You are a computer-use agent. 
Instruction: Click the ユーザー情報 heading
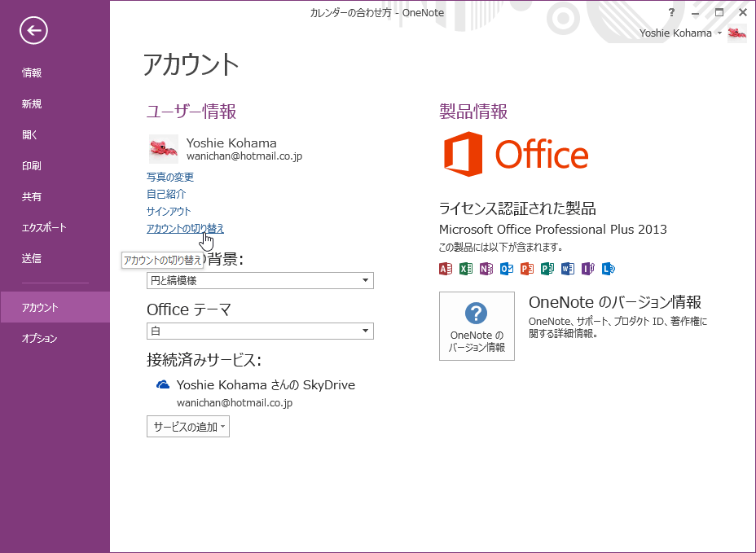191,112
